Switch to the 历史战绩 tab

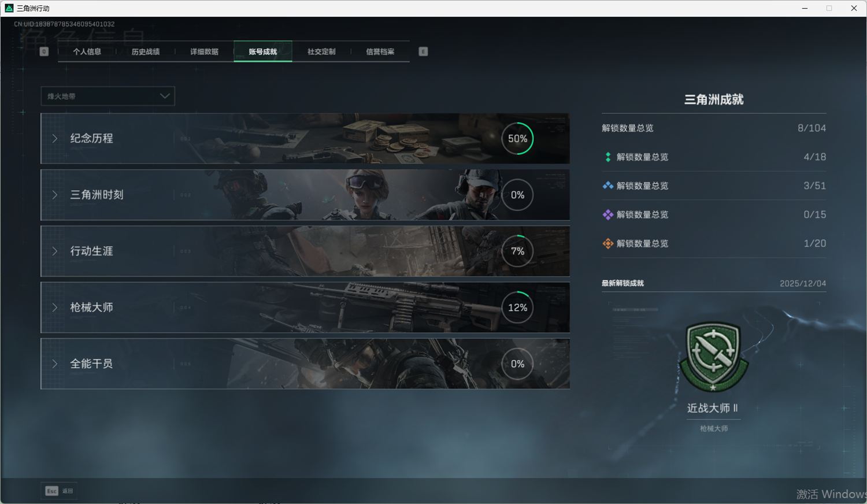pos(145,51)
